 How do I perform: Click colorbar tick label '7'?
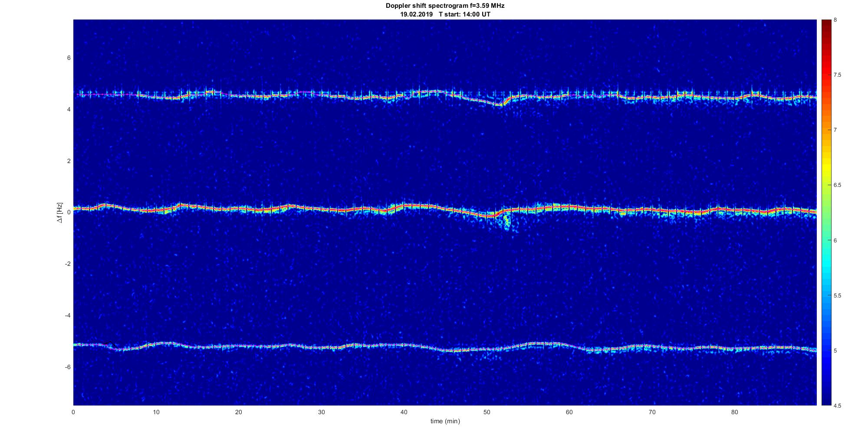click(835, 130)
